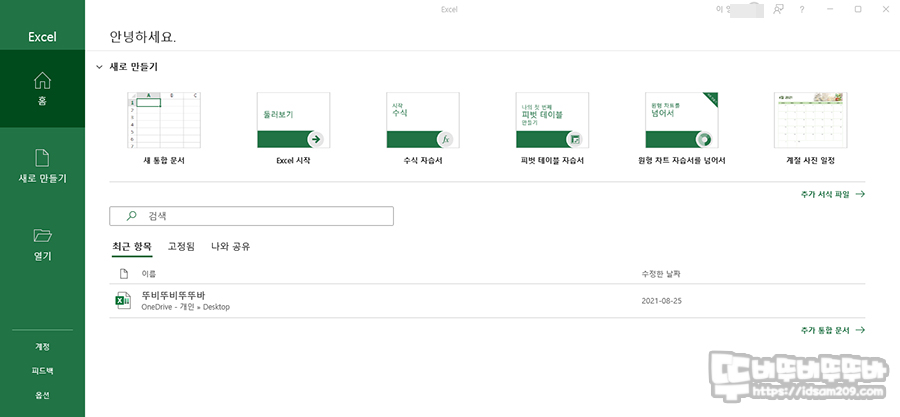Image resolution: width=900 pixels, height=417 pixels.
Task: Open 피드백 in the sidebar
Action: point(42,371)
